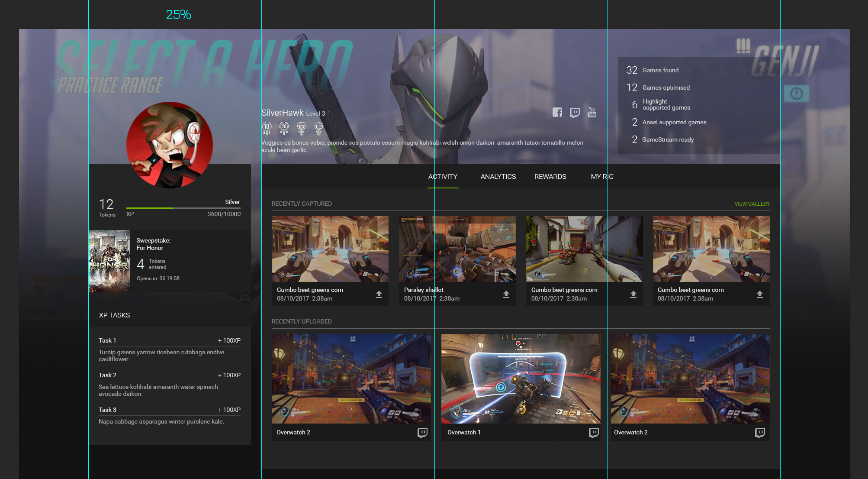Open the YouTube profile link icon
Viewport: 868px width, 479px height.
[x=592, y=112]
